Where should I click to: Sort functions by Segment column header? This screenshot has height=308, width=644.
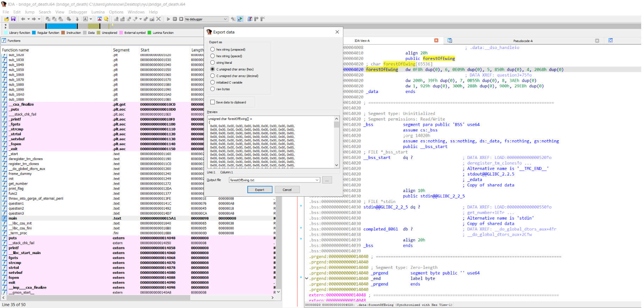click(125, 50)
